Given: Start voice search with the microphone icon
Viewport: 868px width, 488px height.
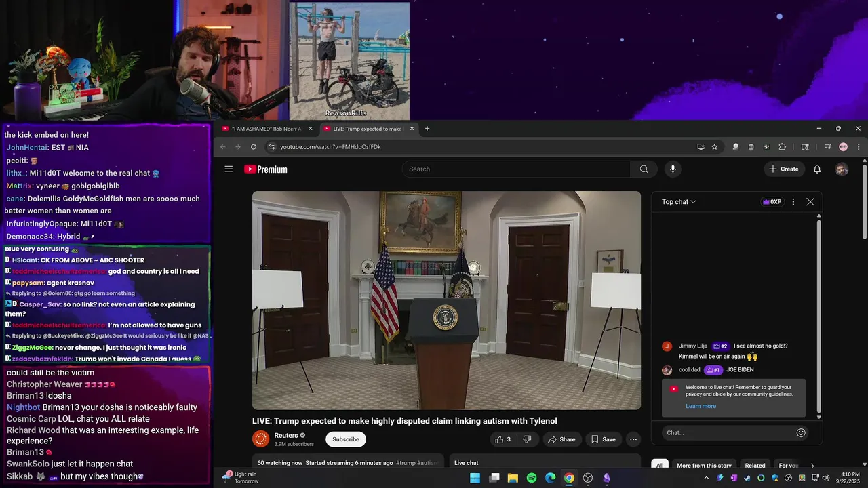Looking at the screenshot, I should (x=673, y=169).
